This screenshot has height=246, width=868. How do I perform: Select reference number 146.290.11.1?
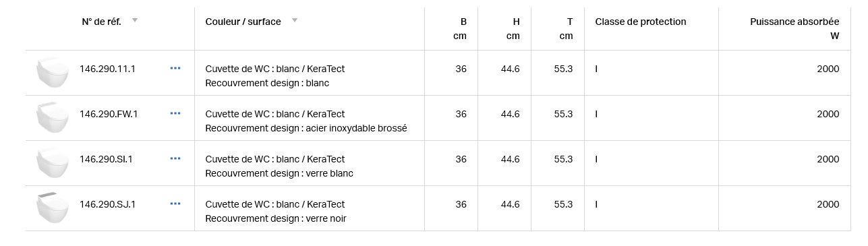[x=107, y=69]
